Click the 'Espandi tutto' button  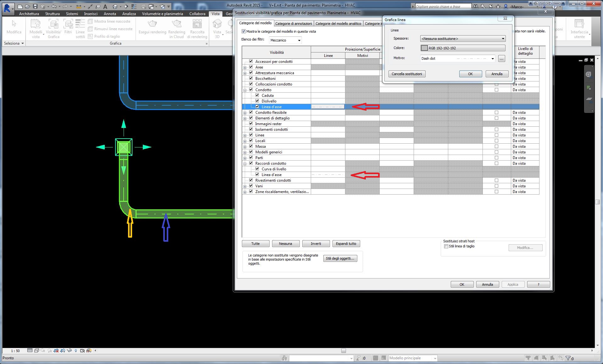(x=346, y=244)
